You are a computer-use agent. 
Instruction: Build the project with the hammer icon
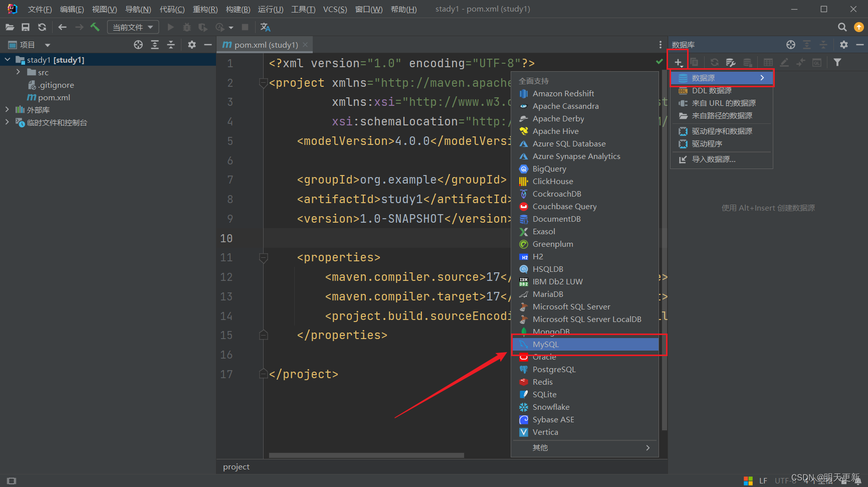click(95, 27)
